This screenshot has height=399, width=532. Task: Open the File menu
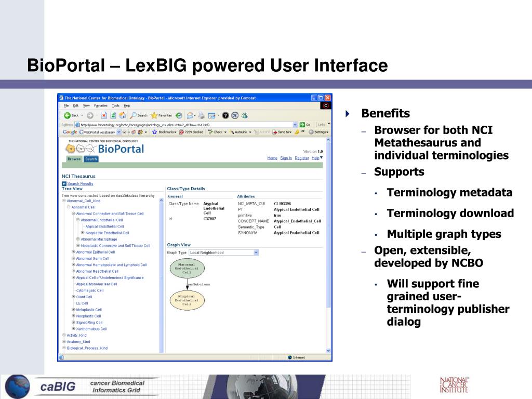(66, 106)
